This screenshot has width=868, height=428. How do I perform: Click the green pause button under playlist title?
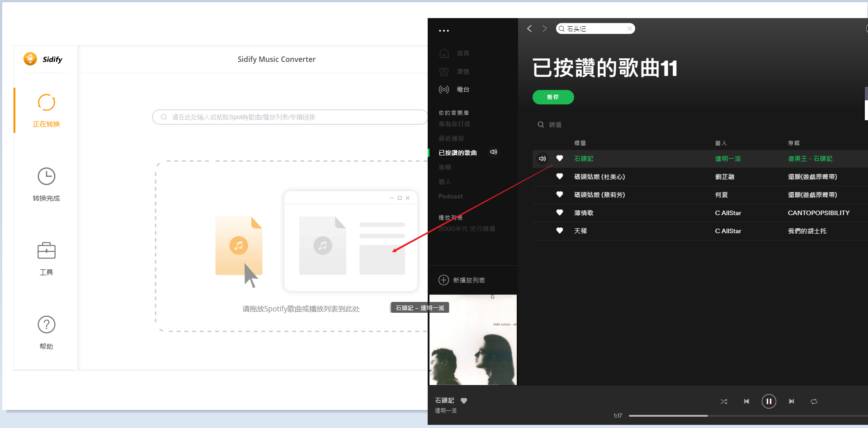point(553,97)
